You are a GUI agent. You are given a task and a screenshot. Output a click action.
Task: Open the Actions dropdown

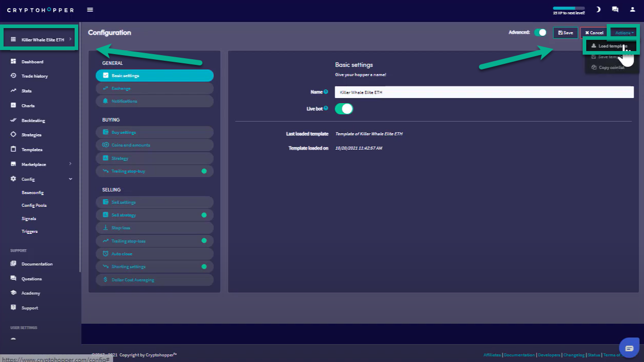[624, 33]
